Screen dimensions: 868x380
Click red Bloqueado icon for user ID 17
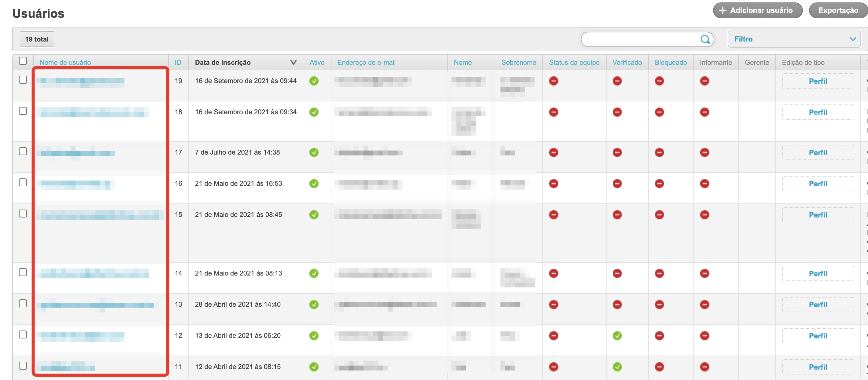click(659, 152)
